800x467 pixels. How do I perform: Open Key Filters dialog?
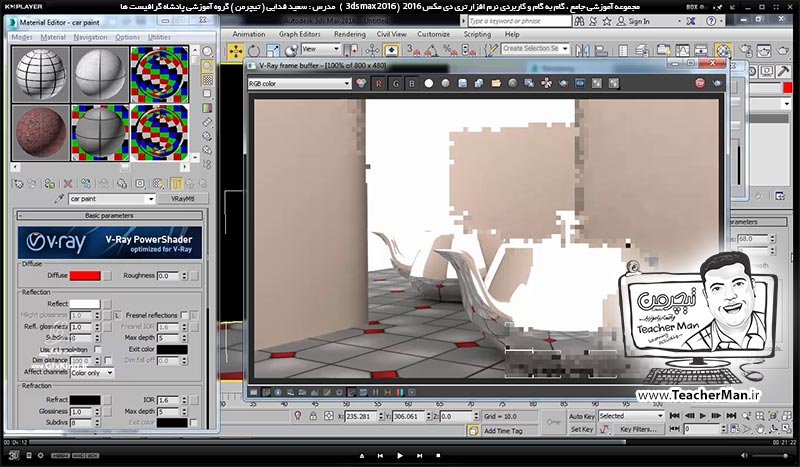[x=639, y=429]
